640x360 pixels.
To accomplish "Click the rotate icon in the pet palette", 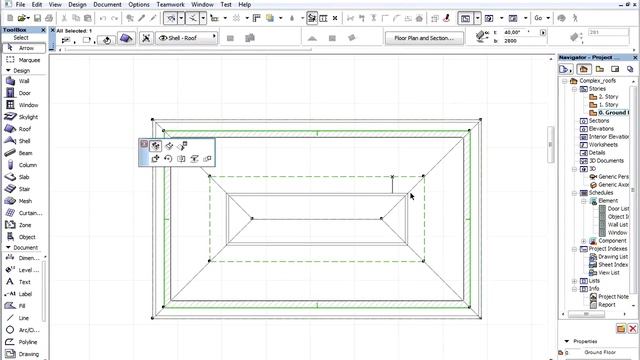I will [168, 159].
